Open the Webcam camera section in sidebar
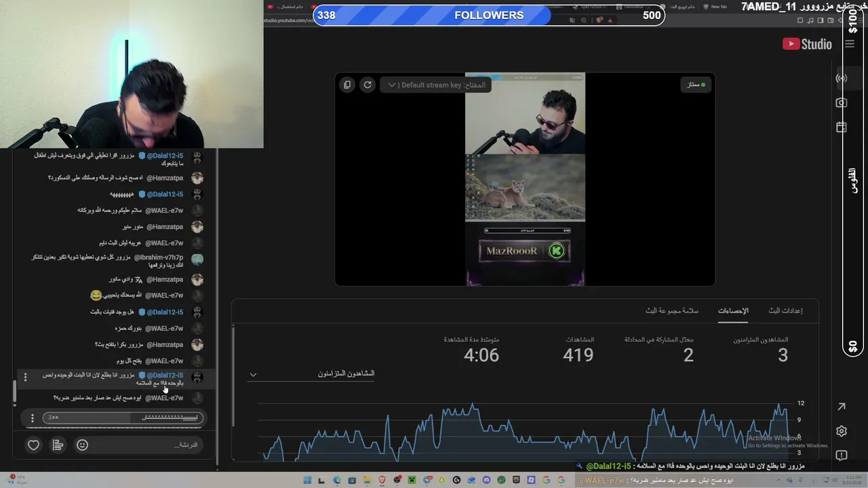The height and width of the screenshot is (488, 868). click(842, 102)
